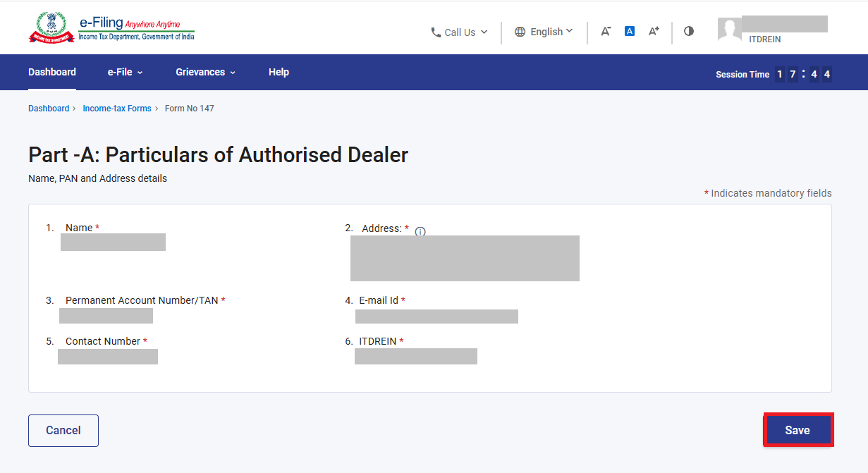Click the globe language icon
This screenshot has width=868, height=473.
tap(520, 32)
